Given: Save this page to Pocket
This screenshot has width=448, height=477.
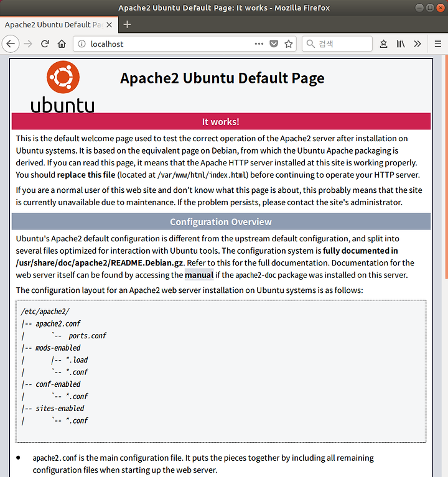Looking at the screenshot, I should pyautogui.click(x=274, y=44).
